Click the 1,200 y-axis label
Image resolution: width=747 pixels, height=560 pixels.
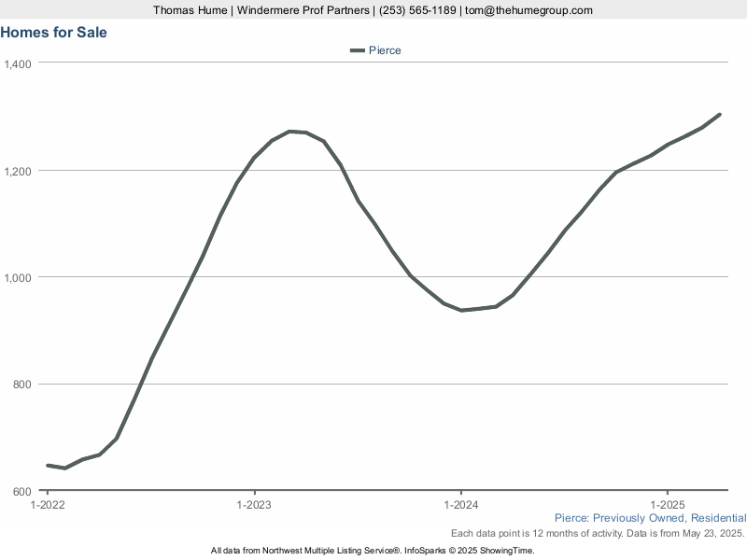[x=18, y=172]
